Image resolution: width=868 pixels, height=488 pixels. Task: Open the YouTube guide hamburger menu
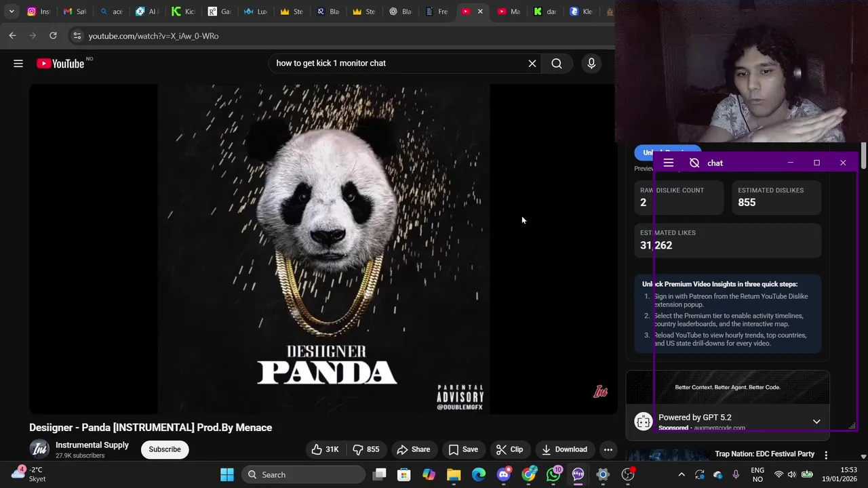[x=18, y=63]
